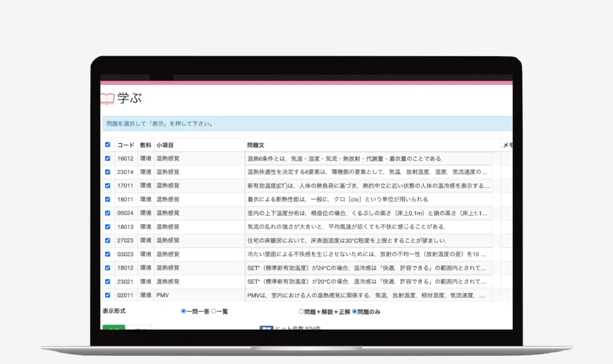
Task: Uncheck the checkbox for code 17011
Action: 108,186
